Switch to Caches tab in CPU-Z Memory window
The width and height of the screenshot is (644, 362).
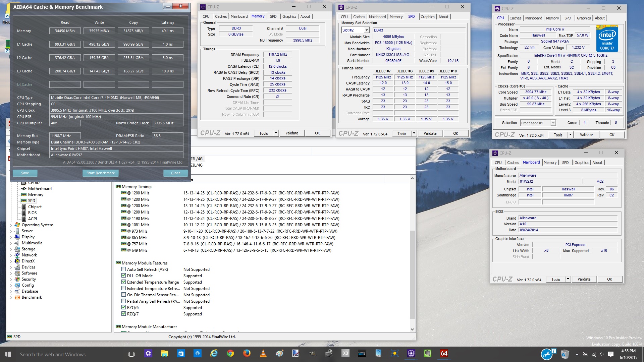pos(221,16)
